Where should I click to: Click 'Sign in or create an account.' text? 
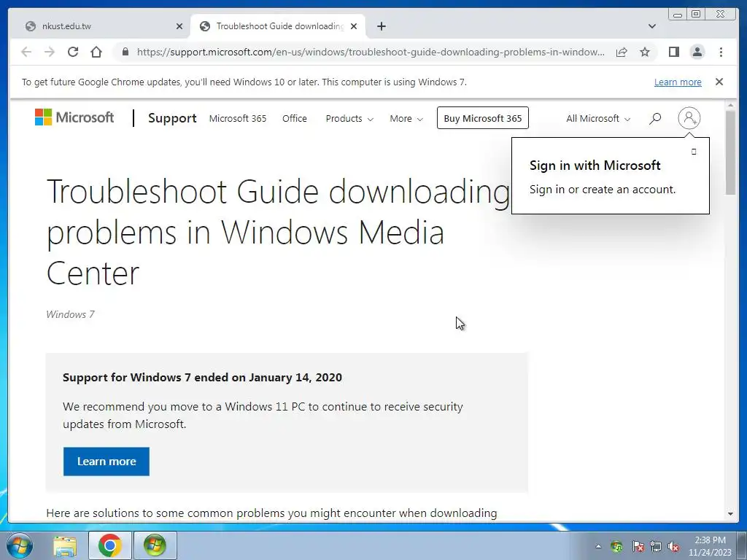tap(603, 190)
